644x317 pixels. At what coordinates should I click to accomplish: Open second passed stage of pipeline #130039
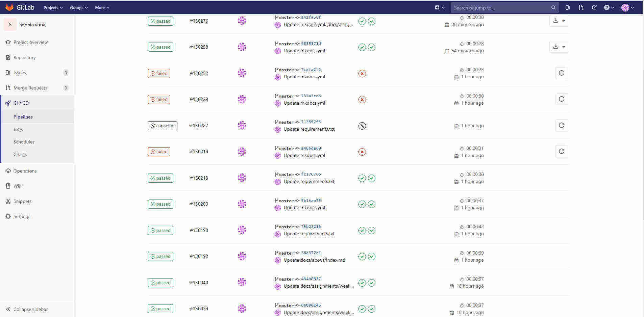click(372, 309)
